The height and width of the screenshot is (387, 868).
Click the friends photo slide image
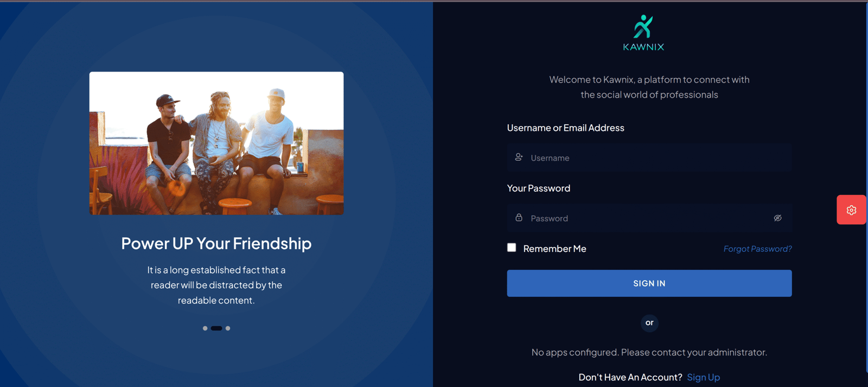pos(216,143)
